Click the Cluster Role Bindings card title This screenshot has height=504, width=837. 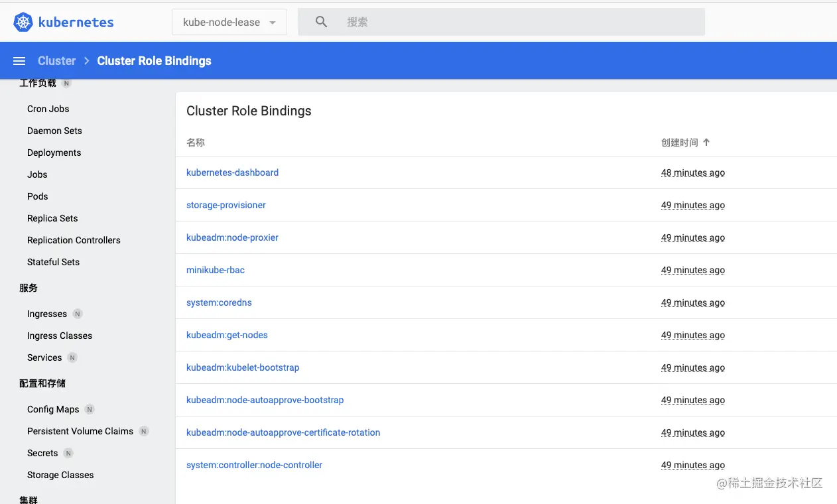(249, 111)
